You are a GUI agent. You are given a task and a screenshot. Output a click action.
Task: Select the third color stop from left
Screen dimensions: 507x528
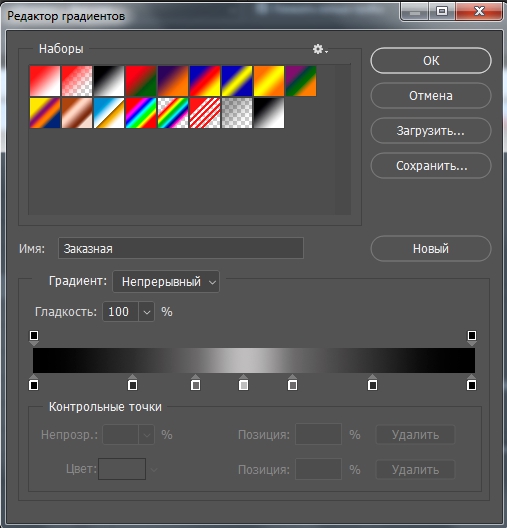click(x=196, y=383)
